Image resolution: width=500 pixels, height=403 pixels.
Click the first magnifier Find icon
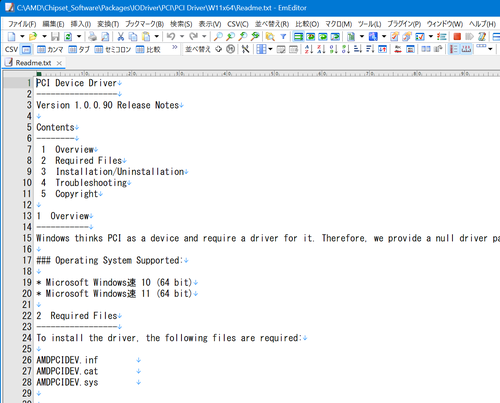coord(218,36)
